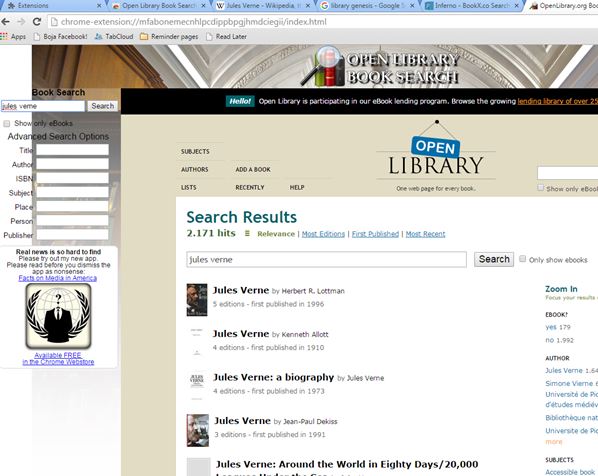Open the Apps grid shortcut
This screenshot has width=598, height=476.
point(13,37)
